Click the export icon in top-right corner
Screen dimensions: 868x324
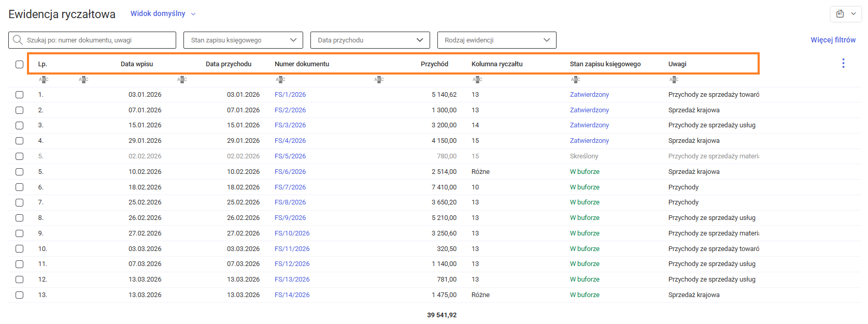coord(840,14)
